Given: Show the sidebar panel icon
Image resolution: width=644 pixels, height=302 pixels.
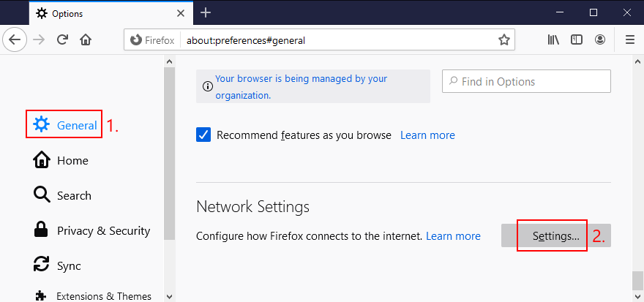Looking at the screenshot, I should [x=577, y=40].
